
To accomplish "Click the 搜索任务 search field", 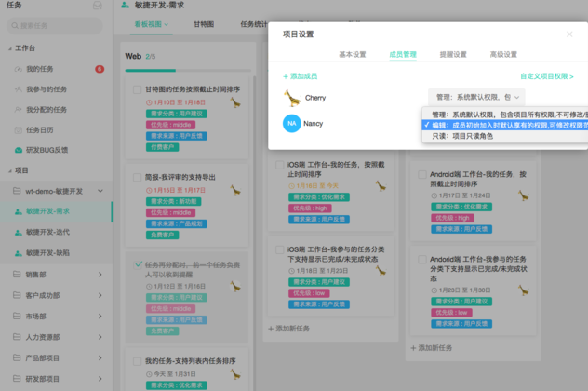I will [55, 26].
